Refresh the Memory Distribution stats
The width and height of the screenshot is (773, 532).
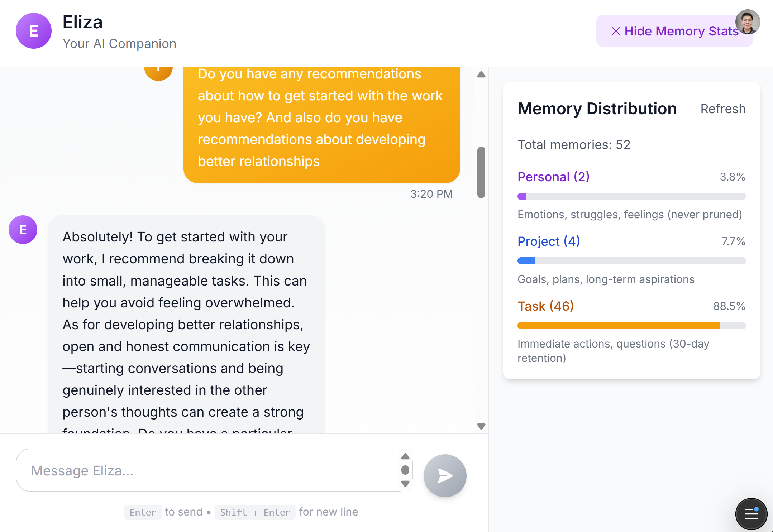[x=723, y=109]
